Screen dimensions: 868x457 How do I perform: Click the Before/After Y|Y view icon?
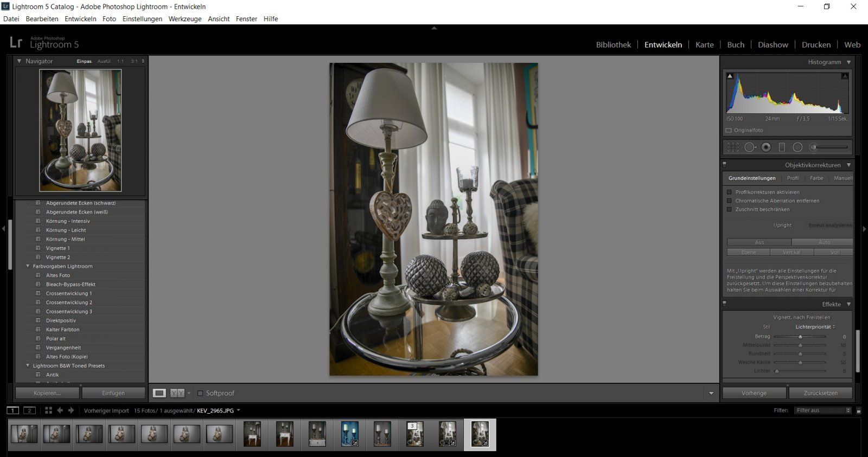[x=177, y=393]
